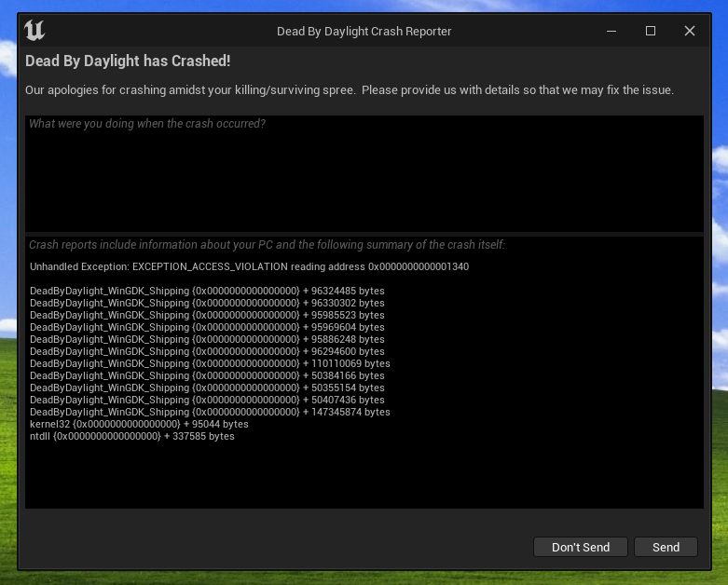Select the ntdll + 337585 bytes line
The height and width of the screenshot is (585, 728).
coord(131,436)
